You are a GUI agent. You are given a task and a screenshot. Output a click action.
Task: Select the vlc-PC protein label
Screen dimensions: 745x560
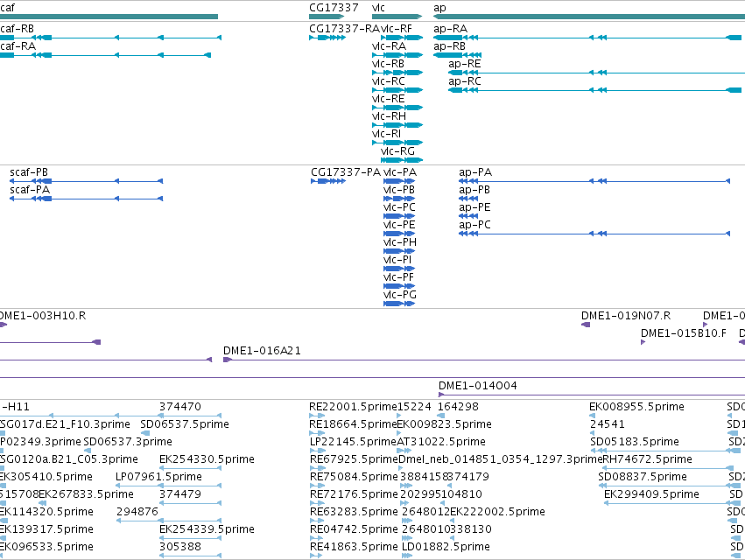pos(399,207)
